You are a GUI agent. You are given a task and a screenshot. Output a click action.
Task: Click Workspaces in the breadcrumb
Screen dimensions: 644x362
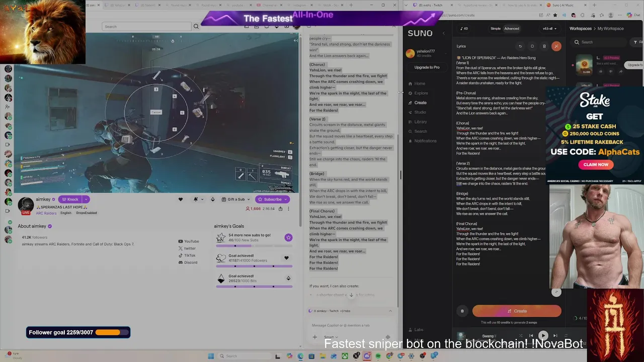coord(581,29)
